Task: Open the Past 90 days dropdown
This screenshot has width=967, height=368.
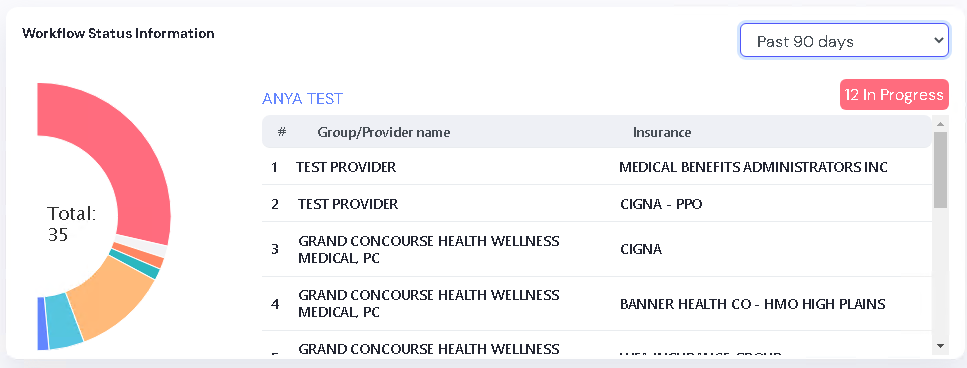Action: click(844, 41)
